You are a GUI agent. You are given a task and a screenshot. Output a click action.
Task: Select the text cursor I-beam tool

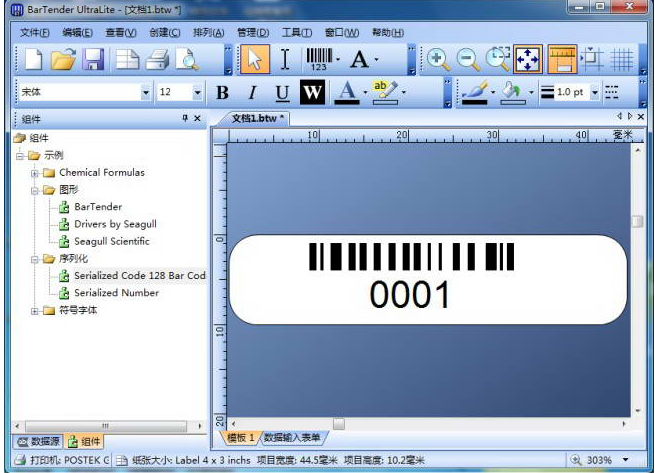click(284, 59)
